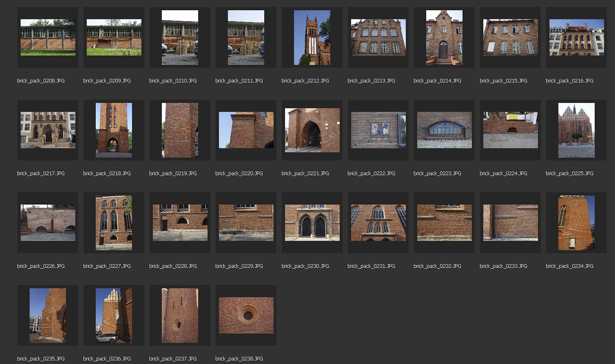Image resolution: width=615 pixels, height=364 pixels.
Task: Click the filename label brick_pack_0208.JPG
Action: [41, 81]
